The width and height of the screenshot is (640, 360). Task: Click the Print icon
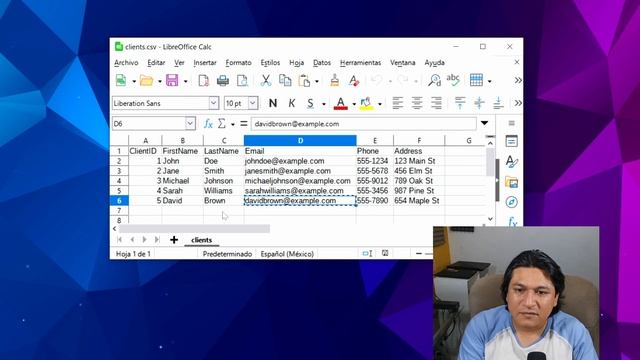[x=223, y=80]
